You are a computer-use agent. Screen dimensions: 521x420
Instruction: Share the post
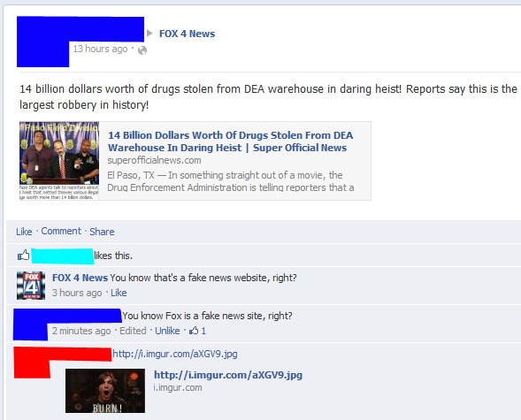[102, 232]
